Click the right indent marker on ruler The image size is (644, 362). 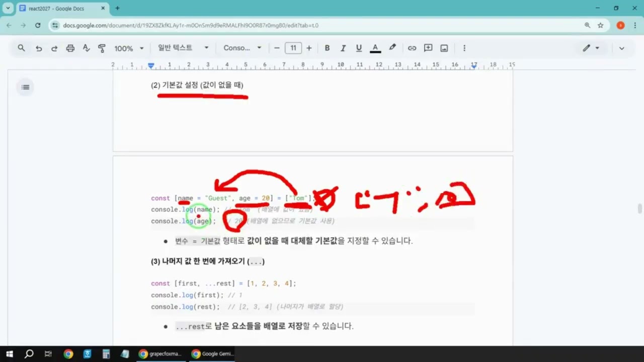pyautogui.click(x=474, y=66)
